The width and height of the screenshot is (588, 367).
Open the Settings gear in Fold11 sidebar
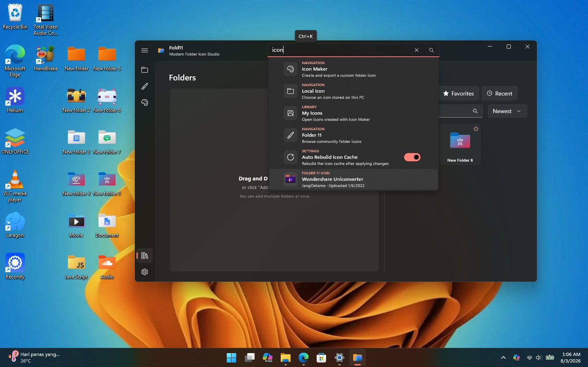click(145, 272)
